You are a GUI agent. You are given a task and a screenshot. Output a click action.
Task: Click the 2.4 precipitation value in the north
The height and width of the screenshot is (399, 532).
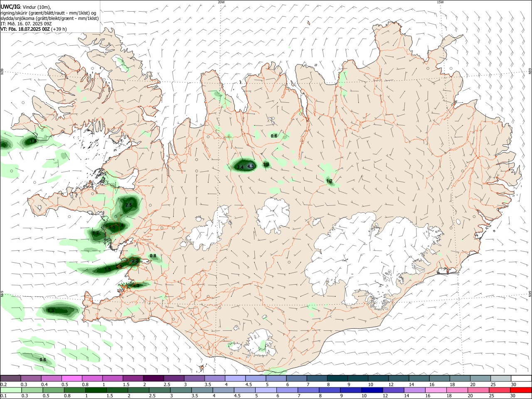(x=240, y=167)
